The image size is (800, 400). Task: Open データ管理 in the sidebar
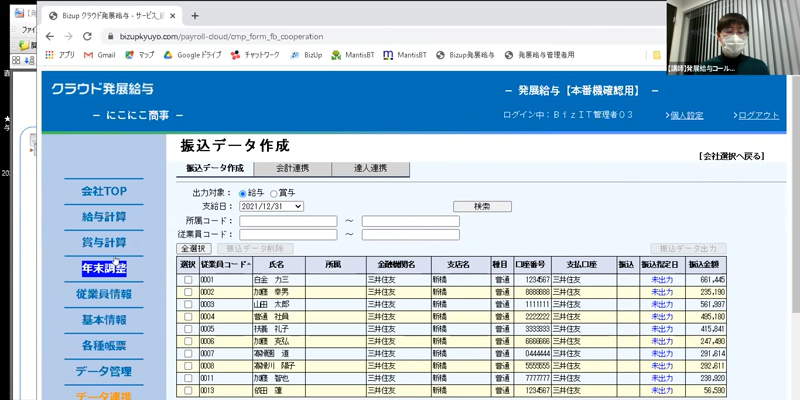click(104, 371)
